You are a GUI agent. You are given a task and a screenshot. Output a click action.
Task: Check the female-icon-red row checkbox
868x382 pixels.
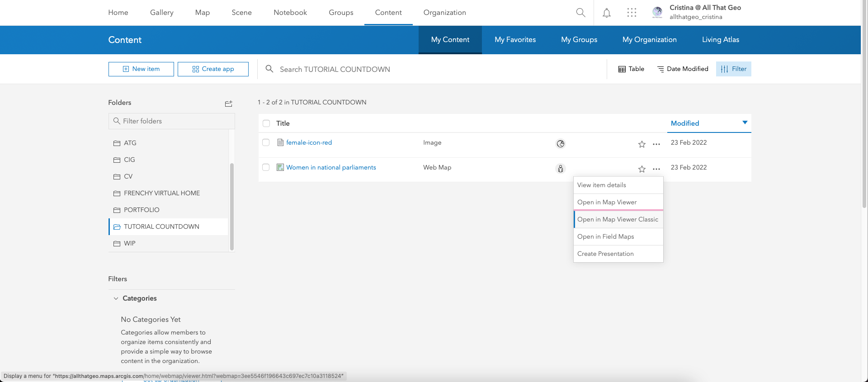click(x=266, y=142)
